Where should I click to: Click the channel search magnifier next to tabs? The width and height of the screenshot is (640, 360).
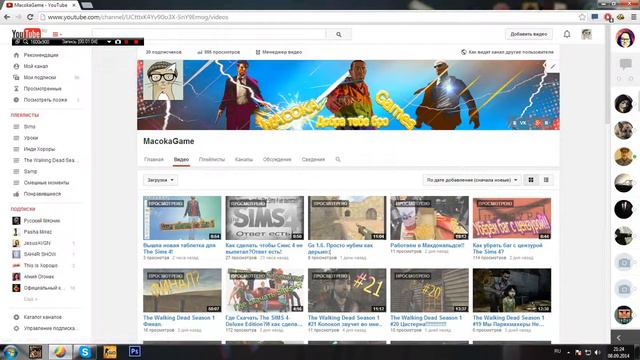pyautogui.click(x=338, y=160)
